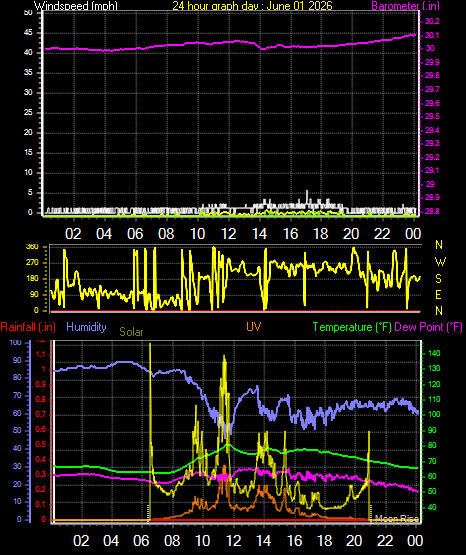Screen dimensions: 466x555
Task: Click the 'Solar' legend label
Action: (x=131, y=332)
